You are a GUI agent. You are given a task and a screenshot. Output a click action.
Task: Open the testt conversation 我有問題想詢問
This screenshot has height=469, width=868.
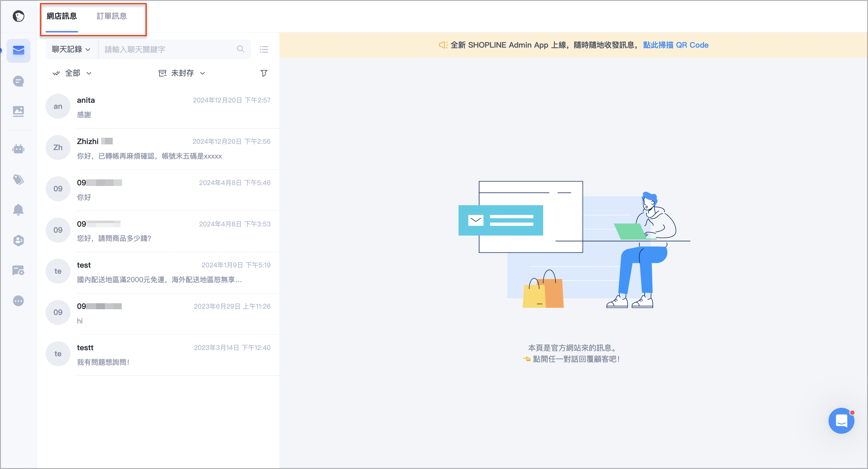pyautogui.click(x=158, y=355)
